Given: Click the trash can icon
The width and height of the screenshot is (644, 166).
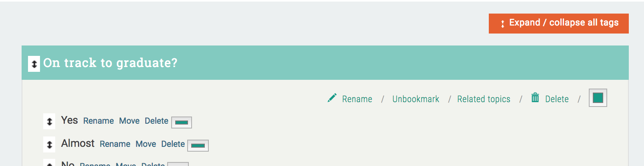Looking at the screenshot, I should [535, 98].
